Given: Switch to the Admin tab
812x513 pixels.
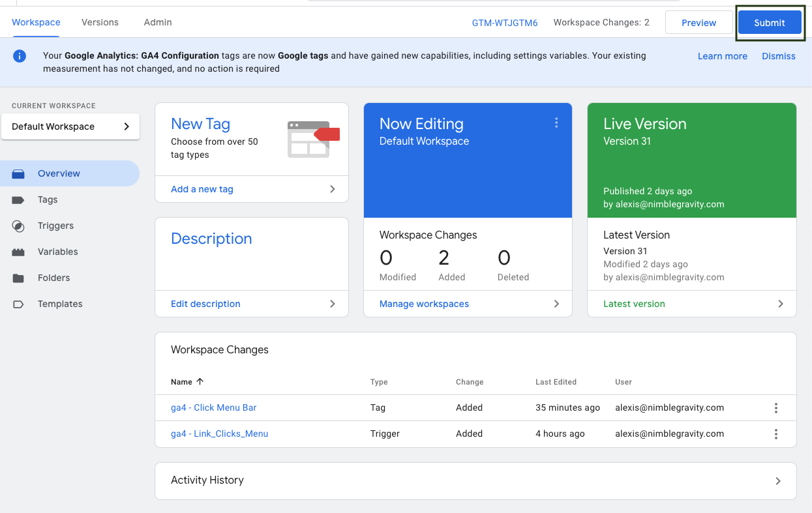Looking at the screenshot, I should point(158,22).
